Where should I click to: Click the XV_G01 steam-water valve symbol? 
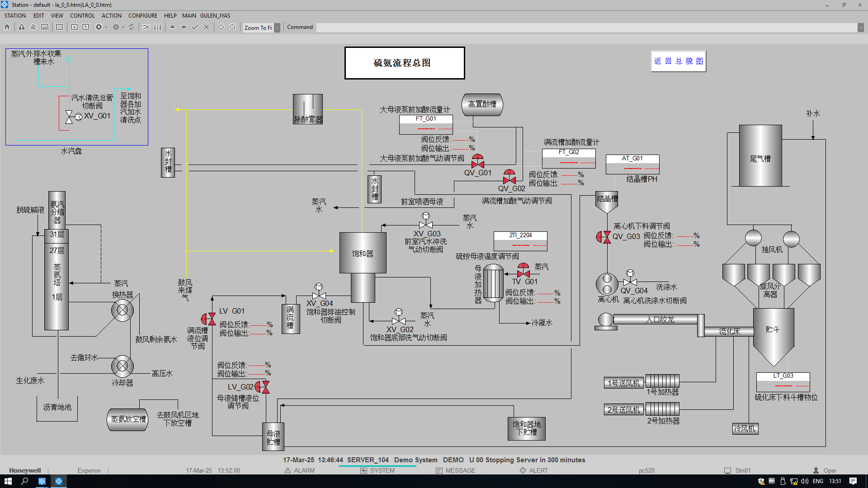[73, 117]
